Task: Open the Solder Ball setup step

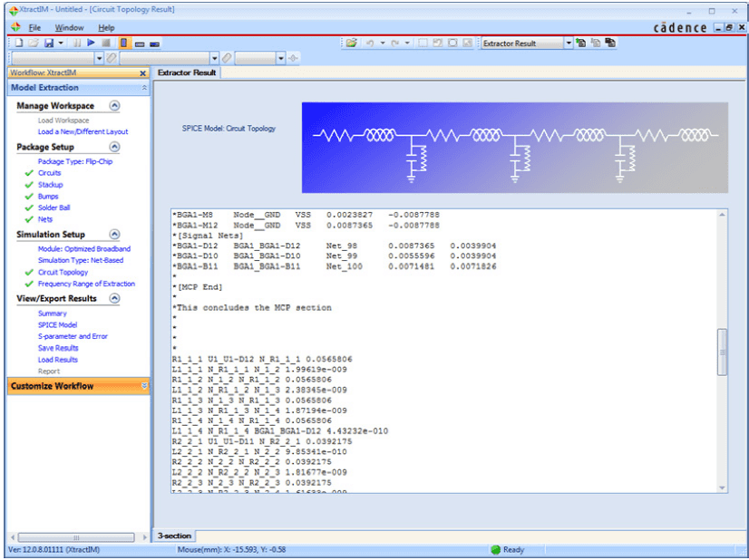Action: click(x=54, y=208)
